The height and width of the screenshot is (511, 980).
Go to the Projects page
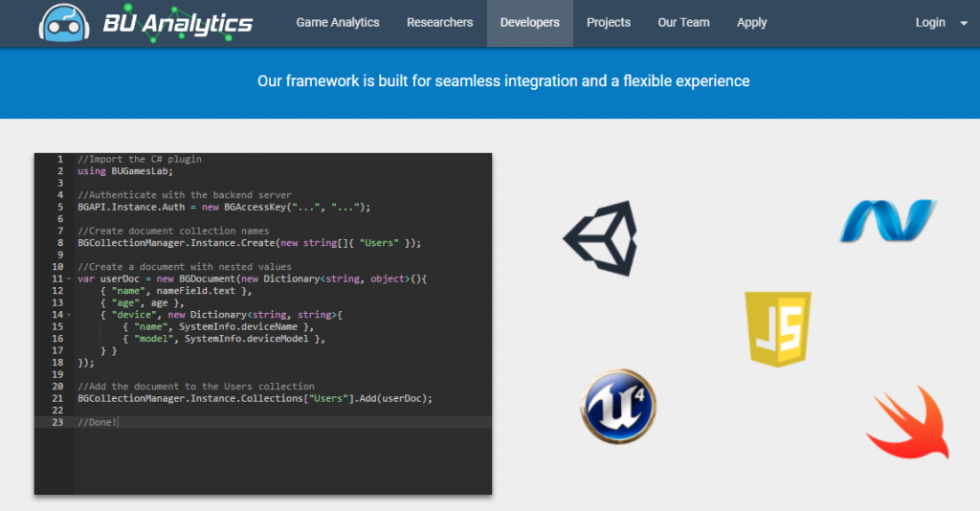coord(609,23)
